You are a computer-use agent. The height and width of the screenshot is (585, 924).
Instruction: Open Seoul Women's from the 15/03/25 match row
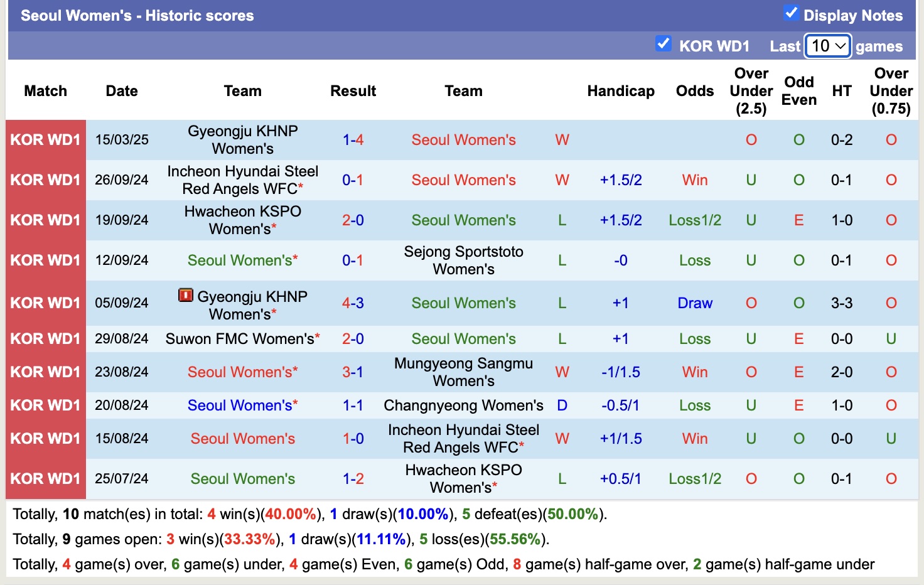point(463,139)
